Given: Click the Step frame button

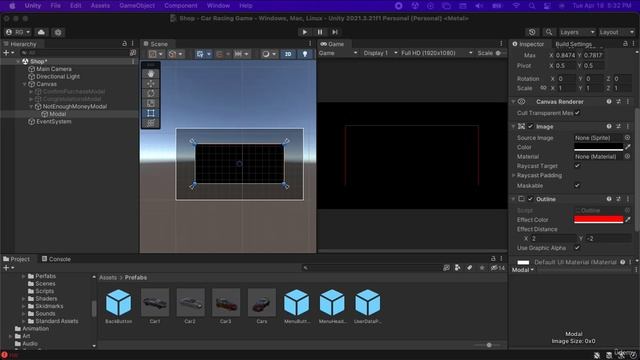Looking at the screenshot, I should click(335, 32).
